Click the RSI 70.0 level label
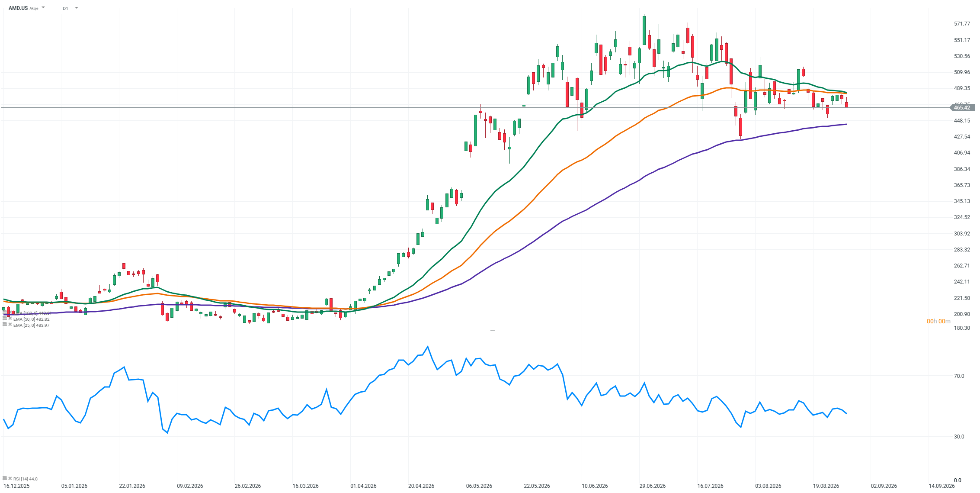Image resolution: width=980 pixels, height=493 pixels. click(959, 376)
